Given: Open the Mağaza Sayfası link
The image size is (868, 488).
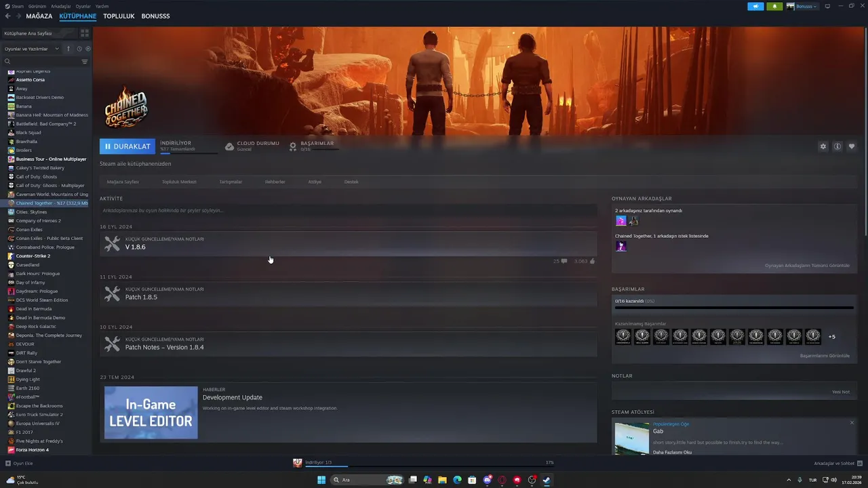Looking at the screenshot, I should [x=123, y=182].
